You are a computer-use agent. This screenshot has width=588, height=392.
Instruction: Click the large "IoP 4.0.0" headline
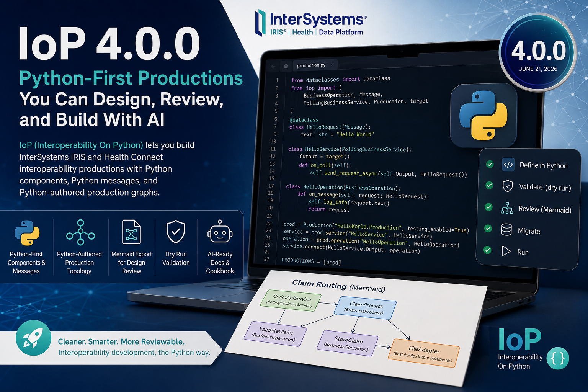110,43
